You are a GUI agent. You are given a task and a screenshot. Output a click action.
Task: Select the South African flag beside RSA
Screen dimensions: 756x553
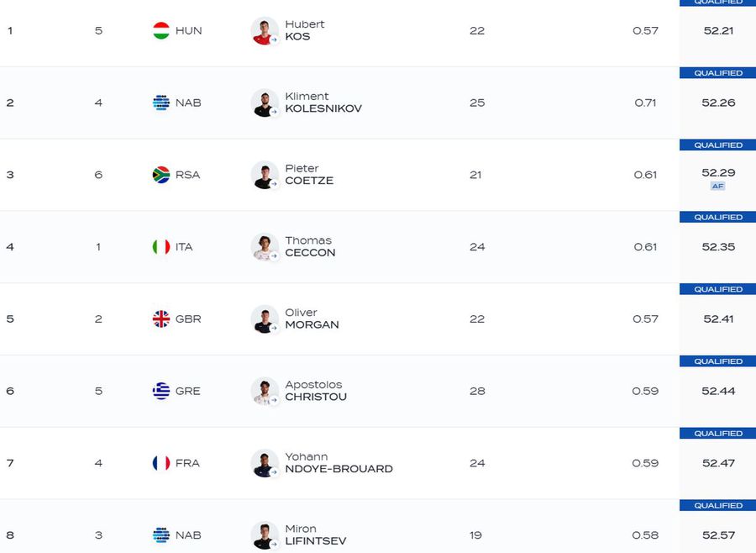coord(160,175)
